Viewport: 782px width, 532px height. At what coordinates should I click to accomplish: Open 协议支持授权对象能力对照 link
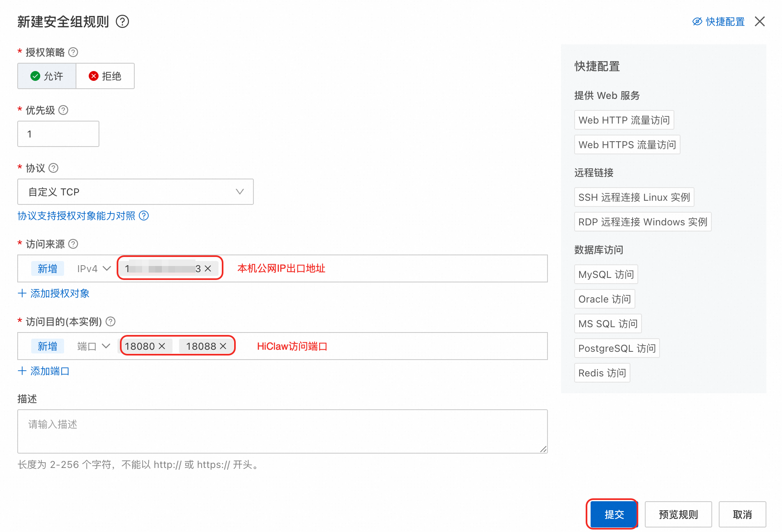[76, 216]
